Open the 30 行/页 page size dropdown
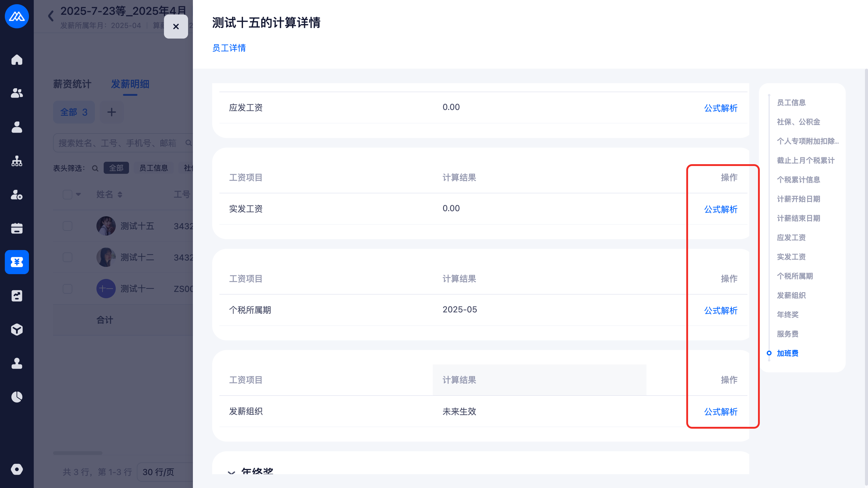The height and width of the screenshot is (488, 868). pyautogui.click(x=165, y=472)
